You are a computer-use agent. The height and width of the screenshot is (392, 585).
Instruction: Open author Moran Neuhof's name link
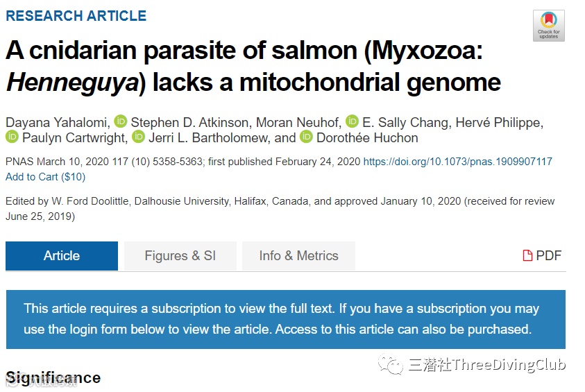[298, 122]
